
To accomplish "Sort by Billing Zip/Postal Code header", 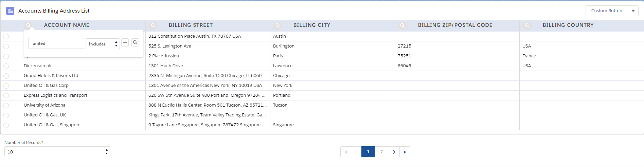I will coord(455,25).
